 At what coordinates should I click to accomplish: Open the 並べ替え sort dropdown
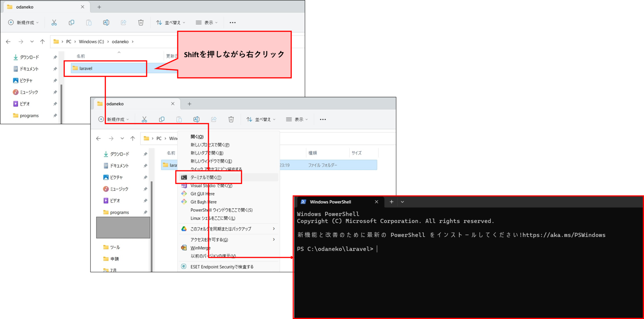170,22
